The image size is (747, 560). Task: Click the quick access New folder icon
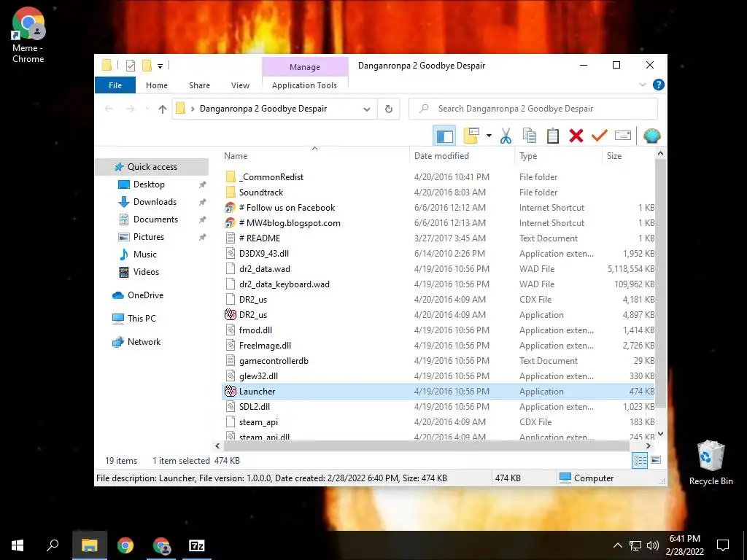147,66
